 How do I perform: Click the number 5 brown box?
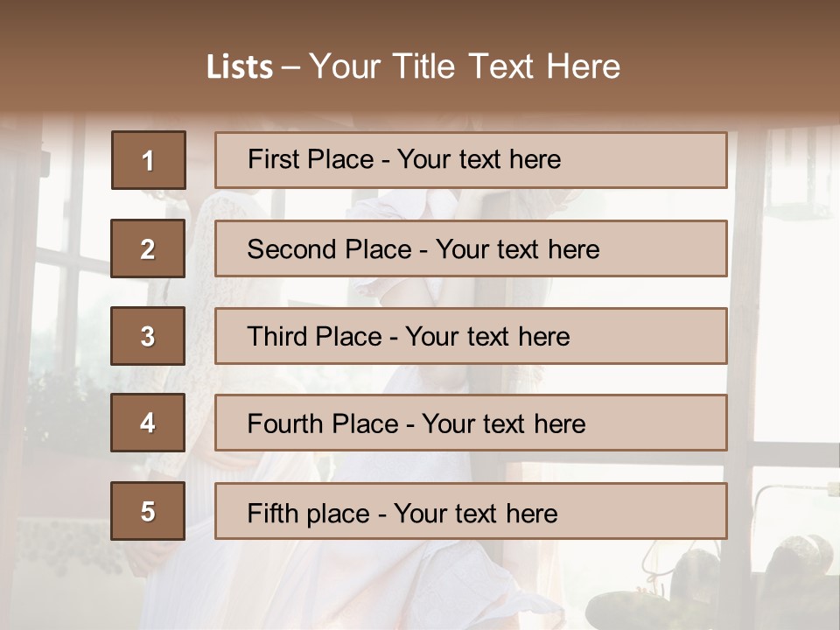[148, 511]
